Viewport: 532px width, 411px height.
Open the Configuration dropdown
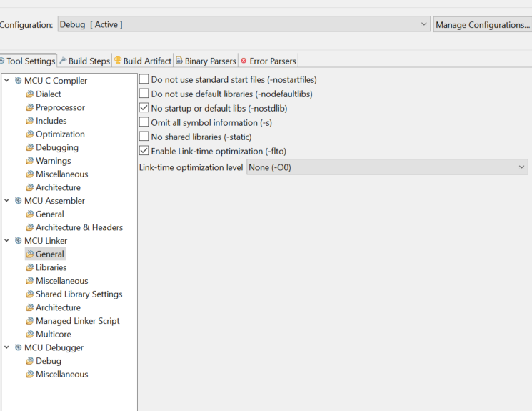tap(244, 24)
